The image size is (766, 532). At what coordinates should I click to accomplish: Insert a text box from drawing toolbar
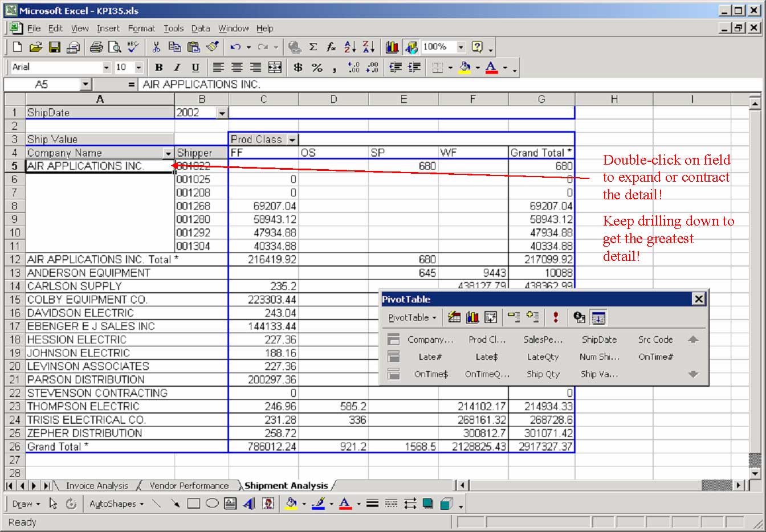[230, 504]
